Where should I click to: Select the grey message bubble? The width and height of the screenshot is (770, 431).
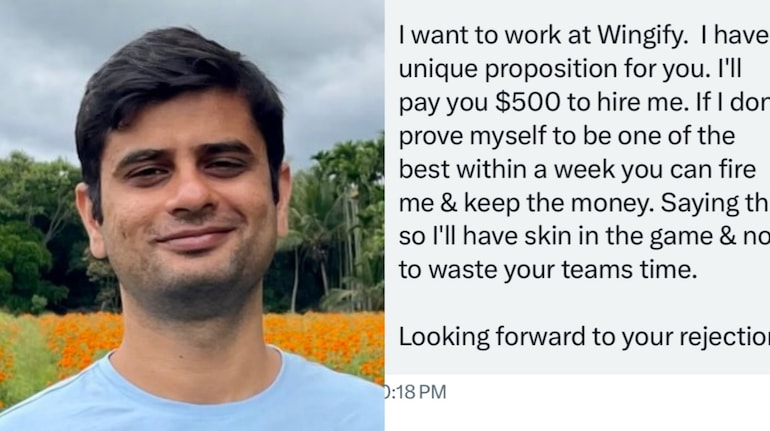(x=577, y=187)
